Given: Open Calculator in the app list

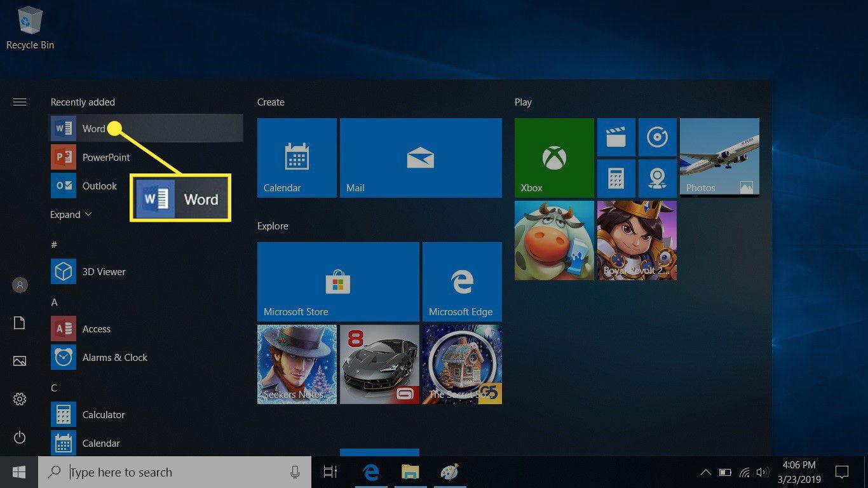Looking at the screenshot, I should [146, 414].
